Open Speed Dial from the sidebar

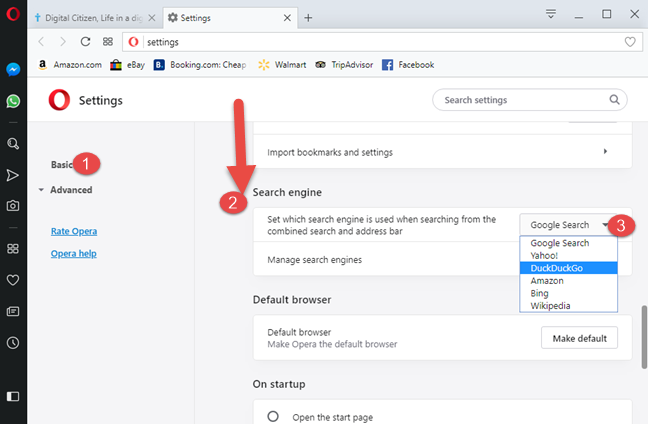click(x=13, y=249)
